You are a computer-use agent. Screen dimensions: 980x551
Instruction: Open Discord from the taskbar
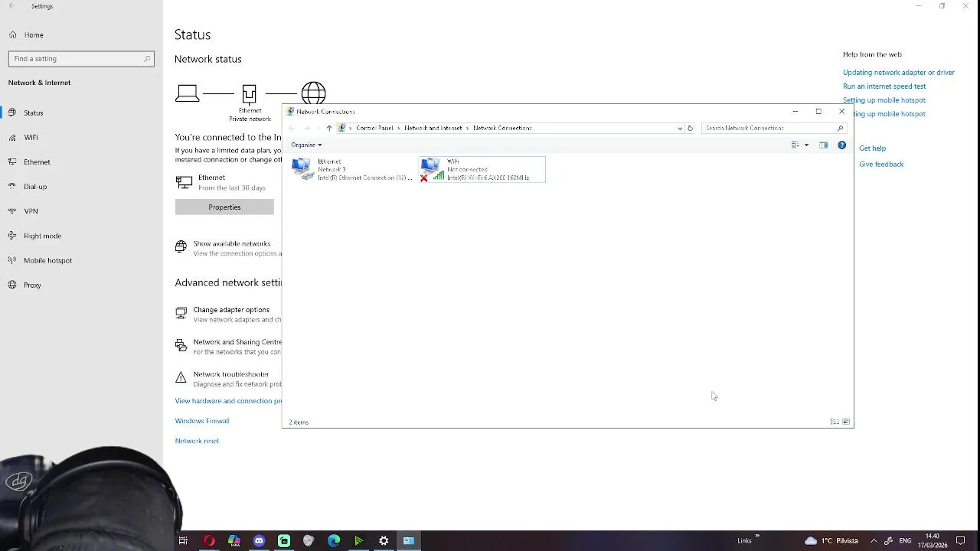click(259, 541)
